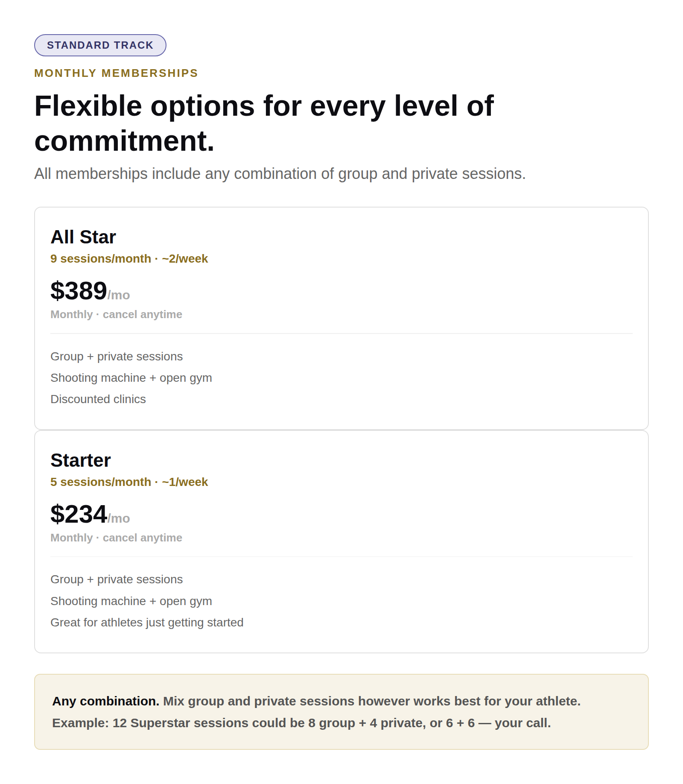This screenshot has height=784, width=683.
Task: Select the All Star plan title
Action: click(83, 237)
